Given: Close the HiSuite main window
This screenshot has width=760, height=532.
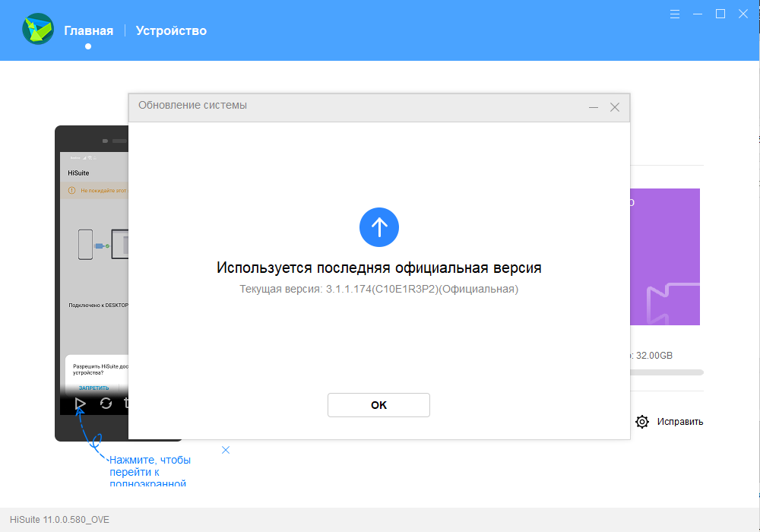Looking at the screenshot, I should tap(743, 14).
